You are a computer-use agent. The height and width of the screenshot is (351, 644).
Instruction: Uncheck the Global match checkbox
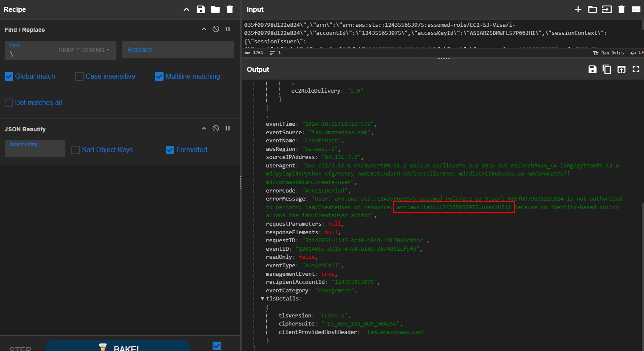pyautogui.click(x=9, y=76)
